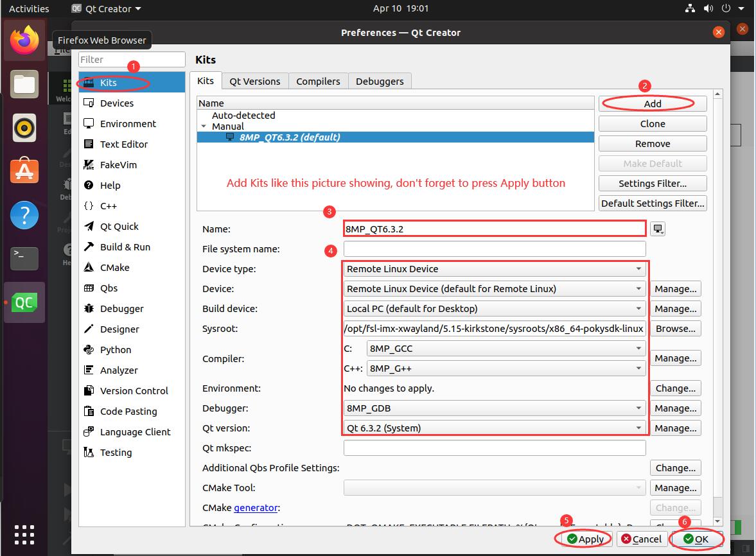Screen dimensions: 756x556
Task: Open the Files app in the dock
Action: 24,84
